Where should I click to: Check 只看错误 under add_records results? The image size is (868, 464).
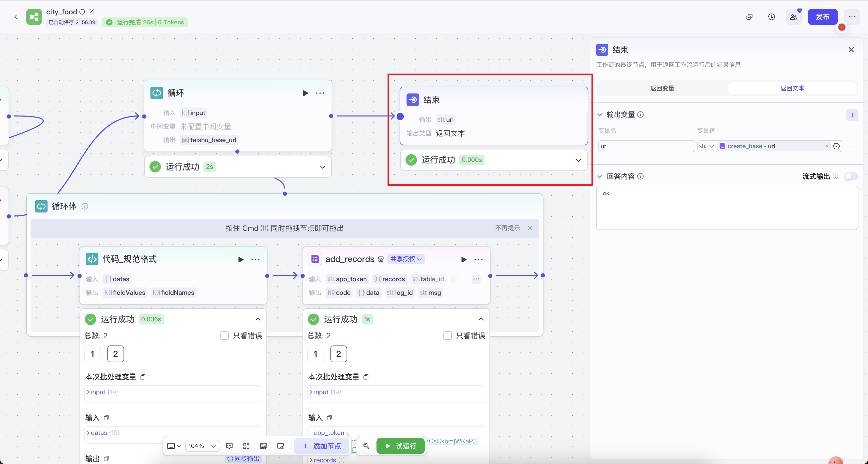pyautogui.click(x=448, y=336)
